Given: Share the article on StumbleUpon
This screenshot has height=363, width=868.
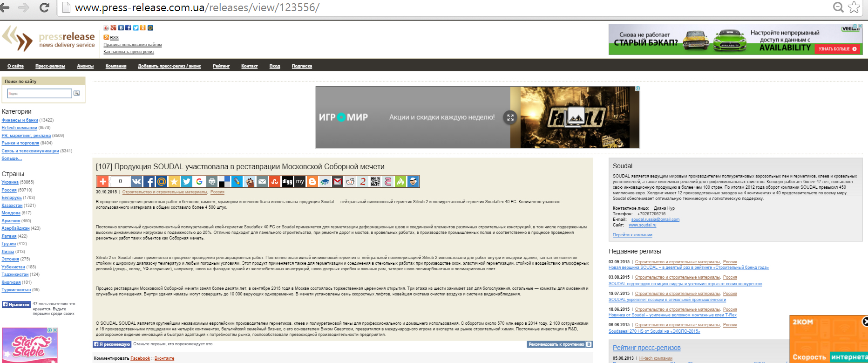Looking at the screenshot, I should (275, 181).
